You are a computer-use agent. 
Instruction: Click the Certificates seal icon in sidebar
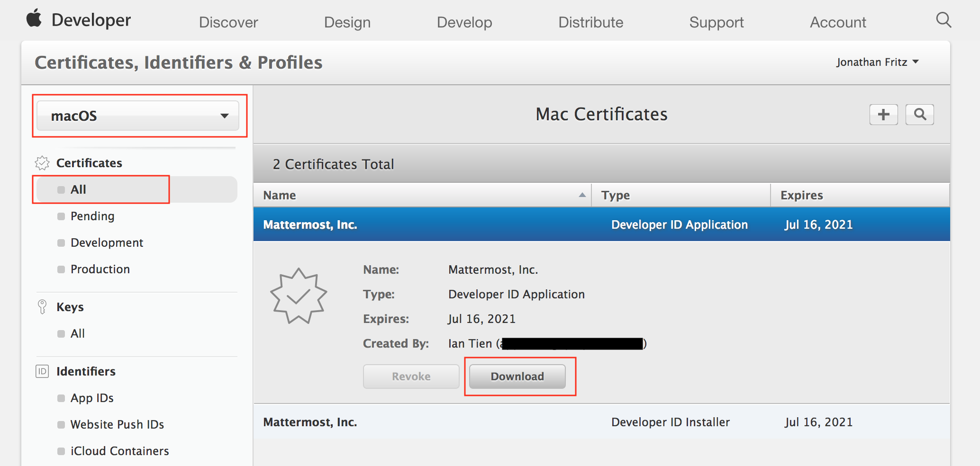42,163
